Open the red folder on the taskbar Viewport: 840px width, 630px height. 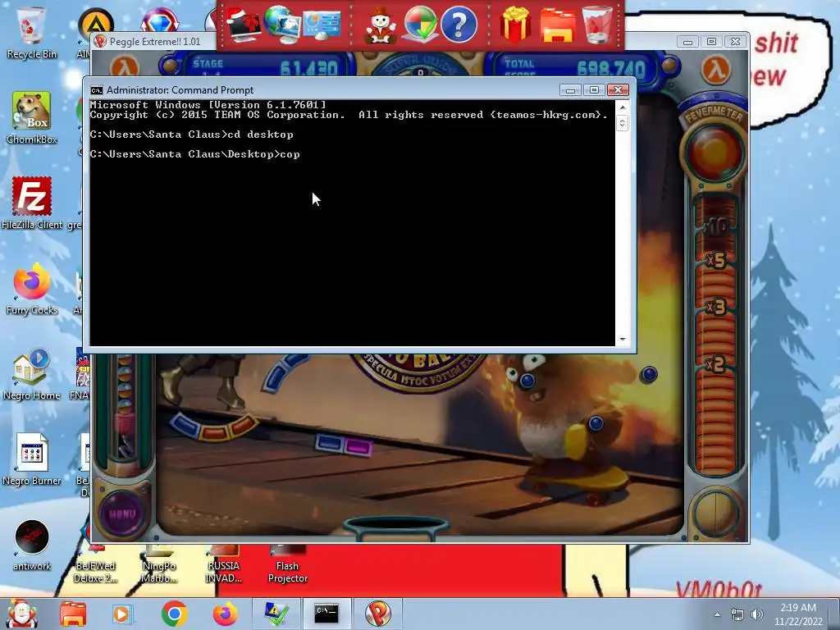[x=73, y=614]
